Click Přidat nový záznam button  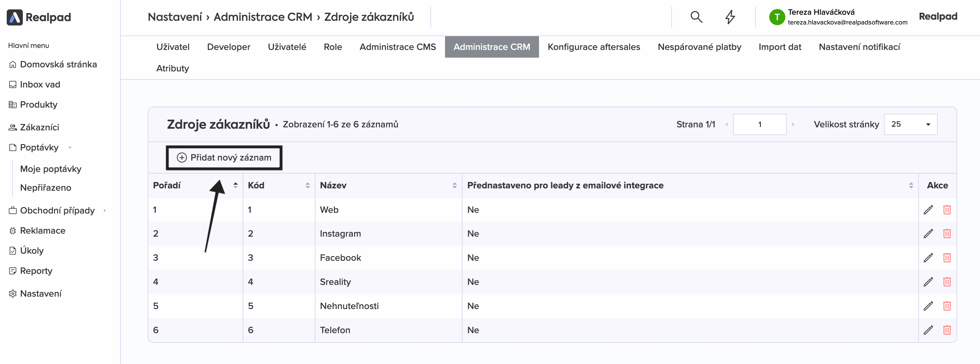click(x=224, y=158)
